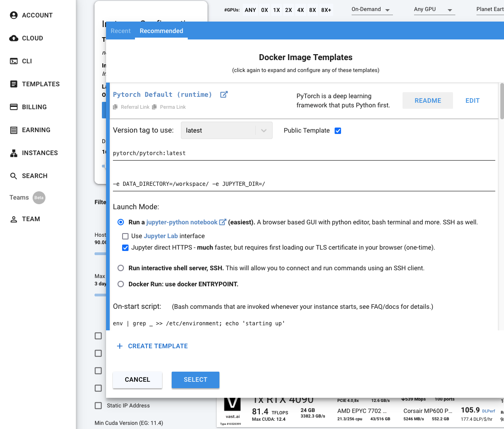Select the ANY GPU count filter
504x429 pixels.
(250, 10)
